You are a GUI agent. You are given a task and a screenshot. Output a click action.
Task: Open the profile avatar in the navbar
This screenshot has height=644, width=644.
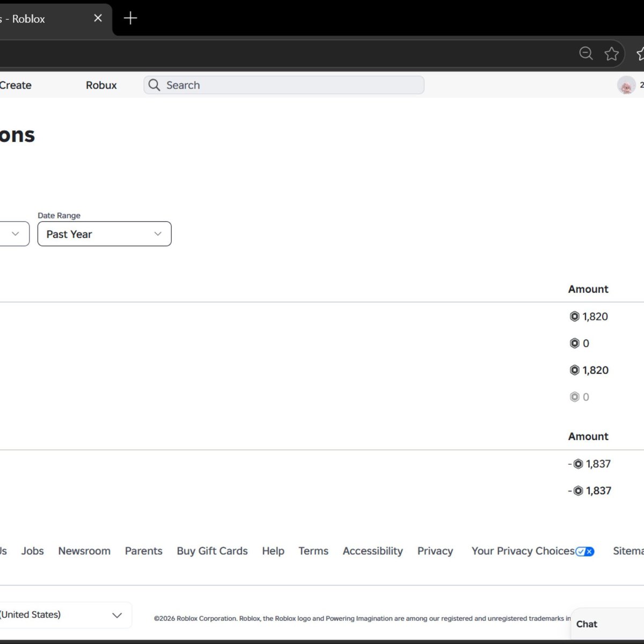coord(626,85)
